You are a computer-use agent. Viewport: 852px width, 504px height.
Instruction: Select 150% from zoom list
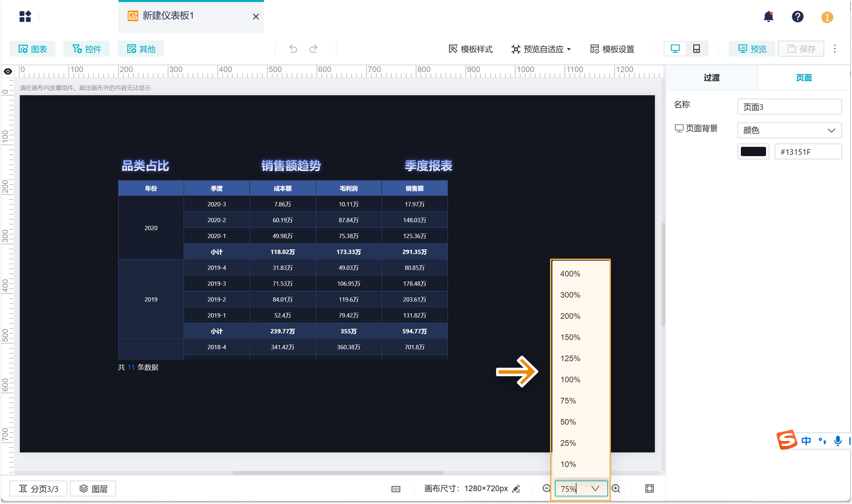[570, 337]
